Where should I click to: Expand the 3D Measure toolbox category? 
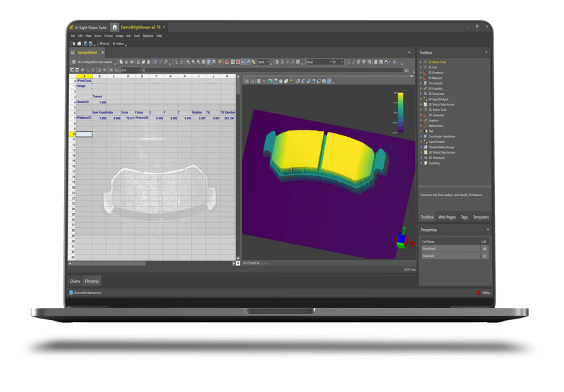click(435, 78)
